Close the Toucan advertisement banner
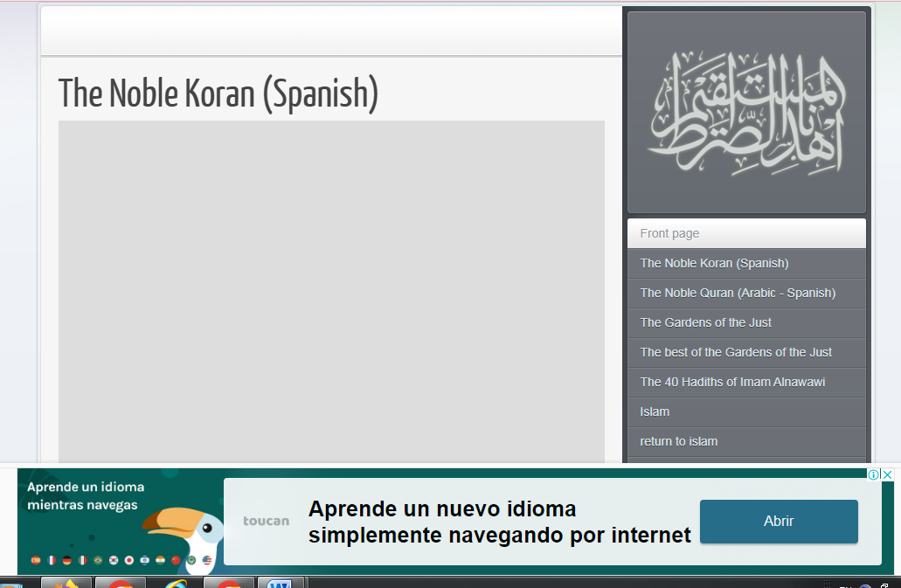This screenshot has width=901, height=588. (887, 474)
